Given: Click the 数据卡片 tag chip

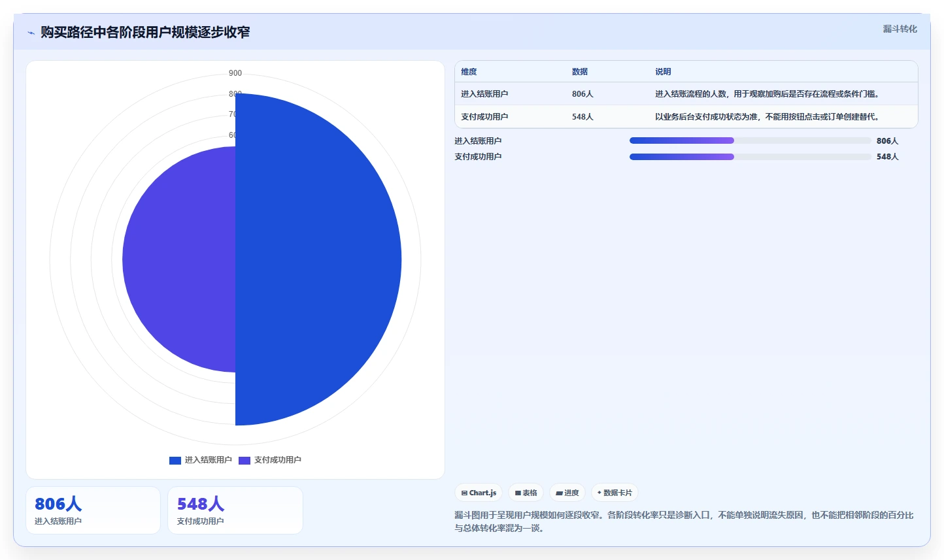Looking at the screenshot, I should 615,493.
